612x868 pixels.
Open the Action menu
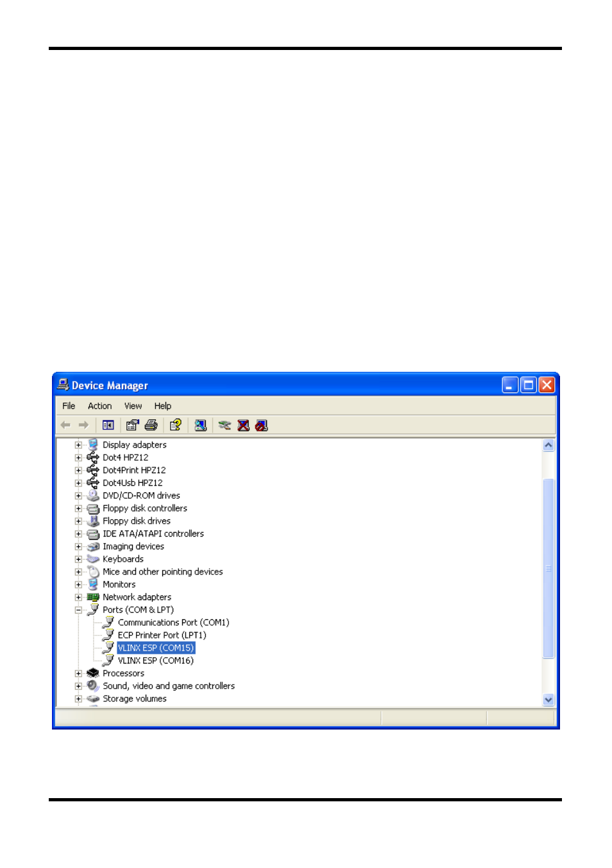coord(99,406)
